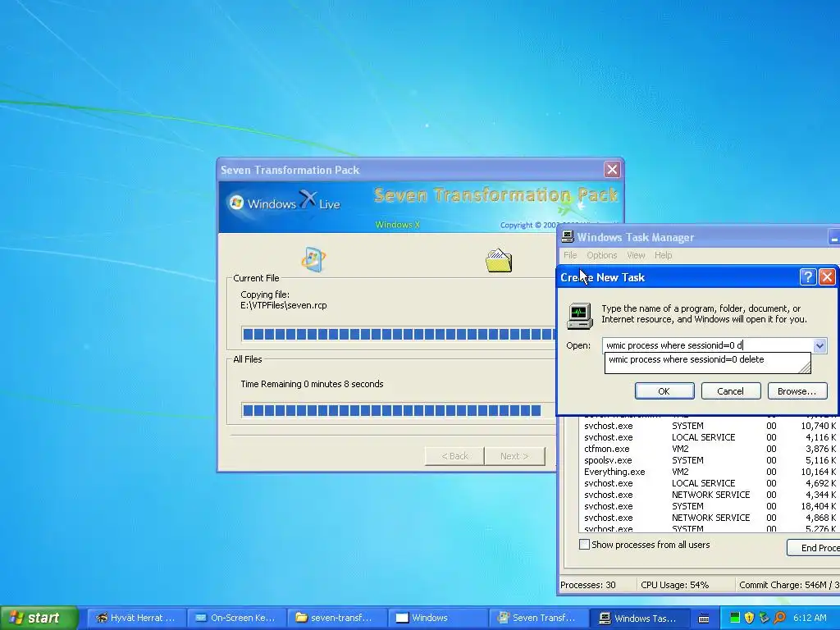Viewport: 840px width, 630px height.
Task: Switch to Hyvät Herrat taskbar button
Action: tap(137, 618)
